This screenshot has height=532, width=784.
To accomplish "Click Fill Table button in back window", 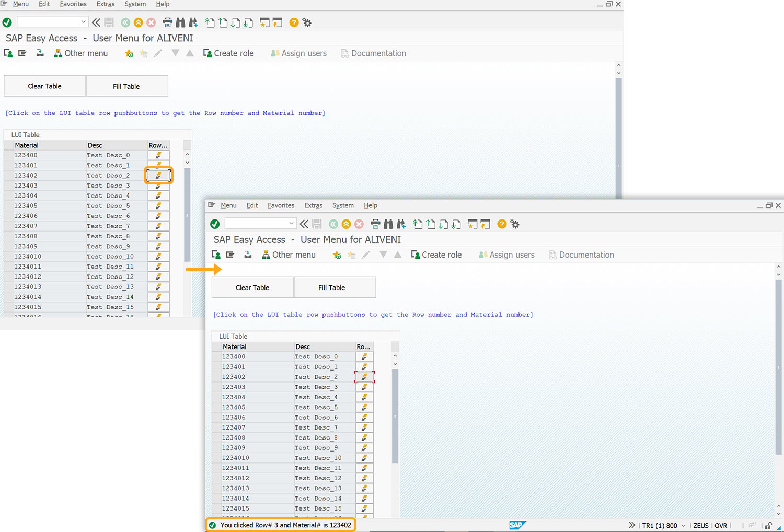I will tap(127, 86).
